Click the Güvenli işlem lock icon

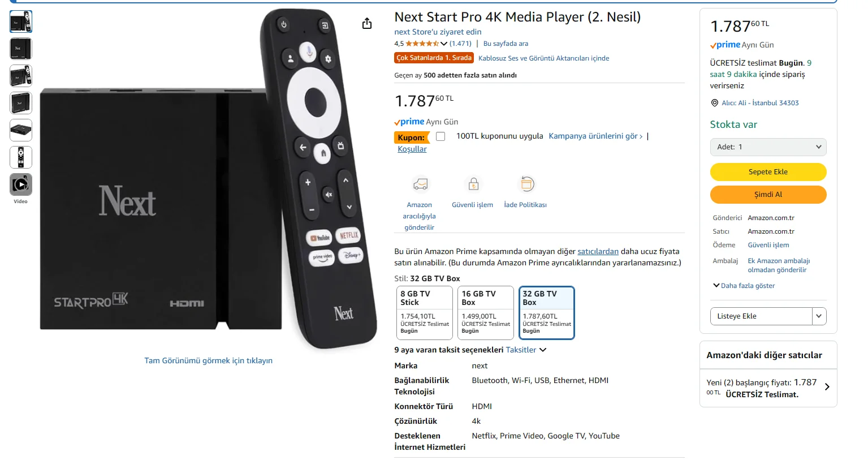pos(473,184)
